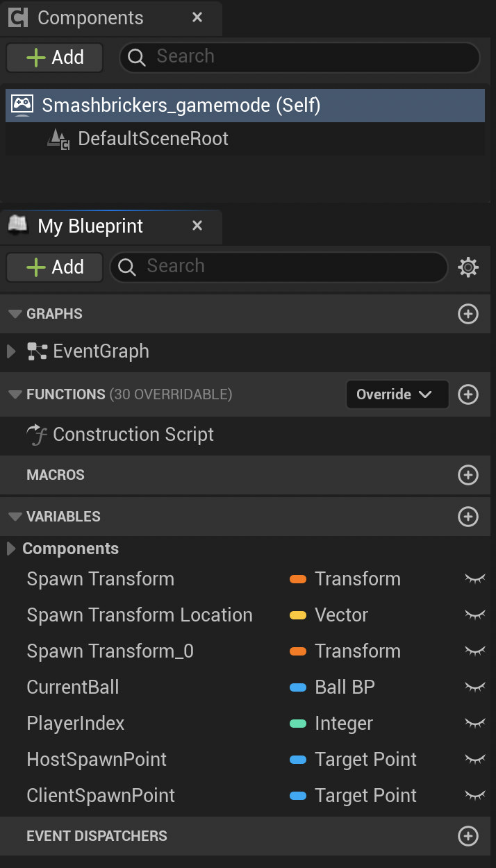This screenshot has width=496, height=868.
Task: Click the My Blueprint search magnifier icon
Action: (127, 267)
